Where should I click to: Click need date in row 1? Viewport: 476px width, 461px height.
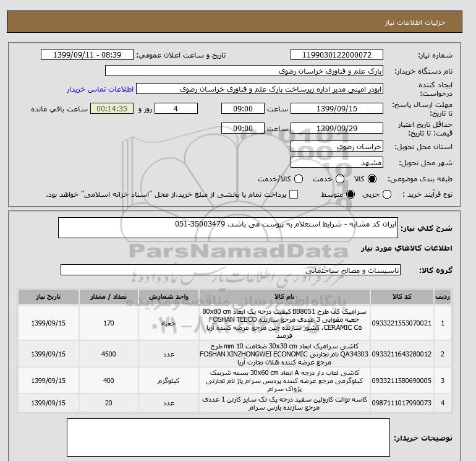[x=48, y=323]
